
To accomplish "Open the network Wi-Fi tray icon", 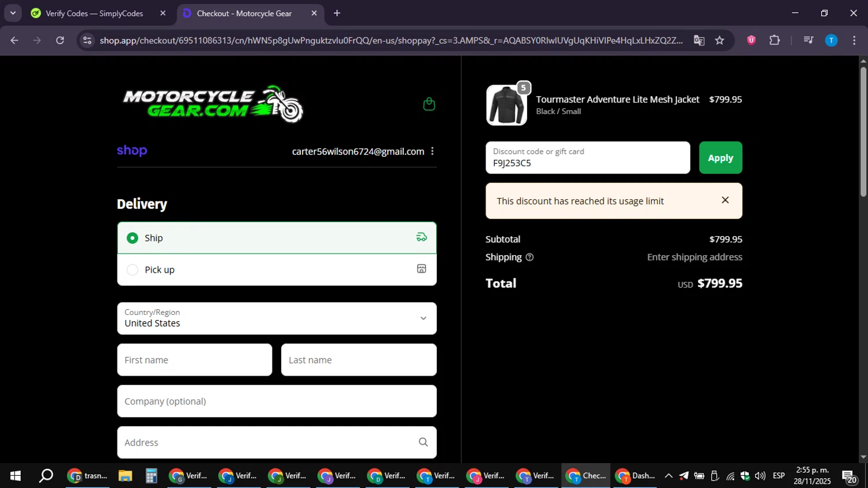I will click(x=730, y=476).
